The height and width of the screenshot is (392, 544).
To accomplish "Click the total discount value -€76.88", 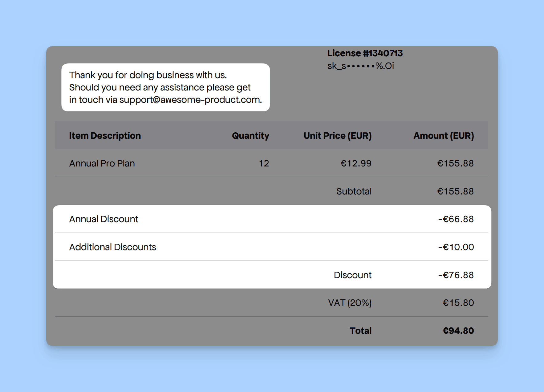I will pyautogui.click(x=456, y=275).
